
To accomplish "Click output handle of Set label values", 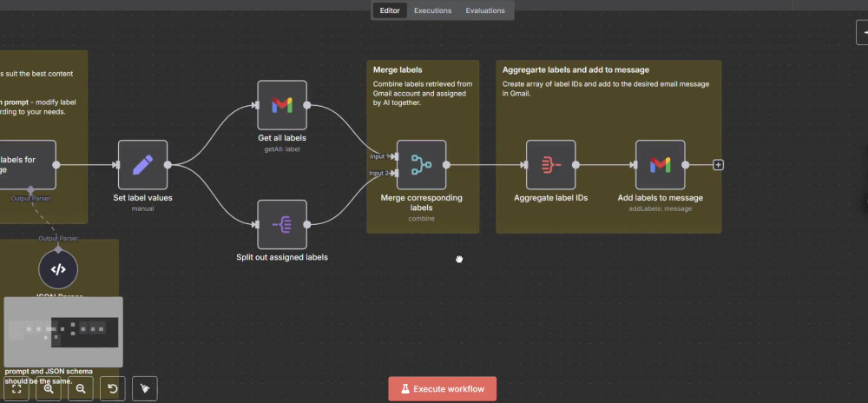I will point(168,165).
